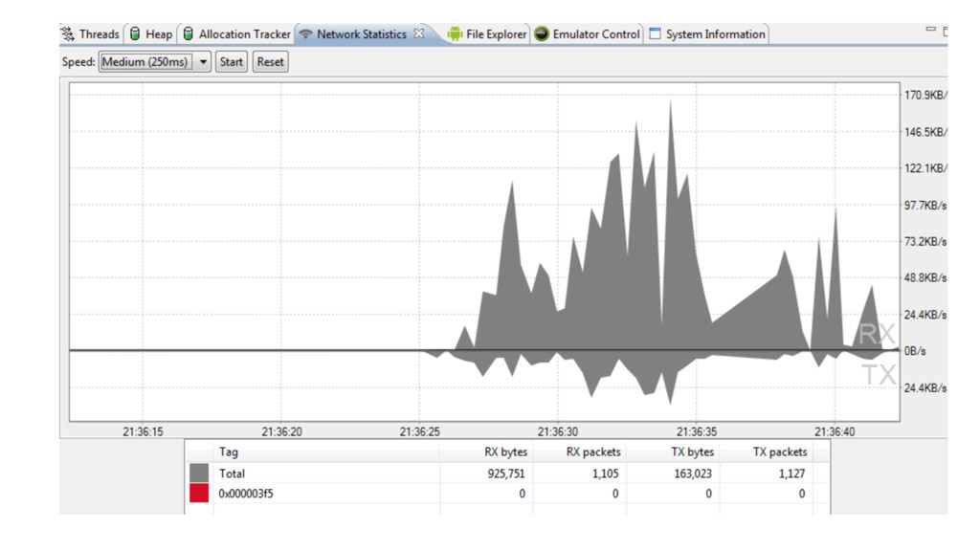
Task: Click the 146.5KB/s axis label
Action: (x=925, y=132)
